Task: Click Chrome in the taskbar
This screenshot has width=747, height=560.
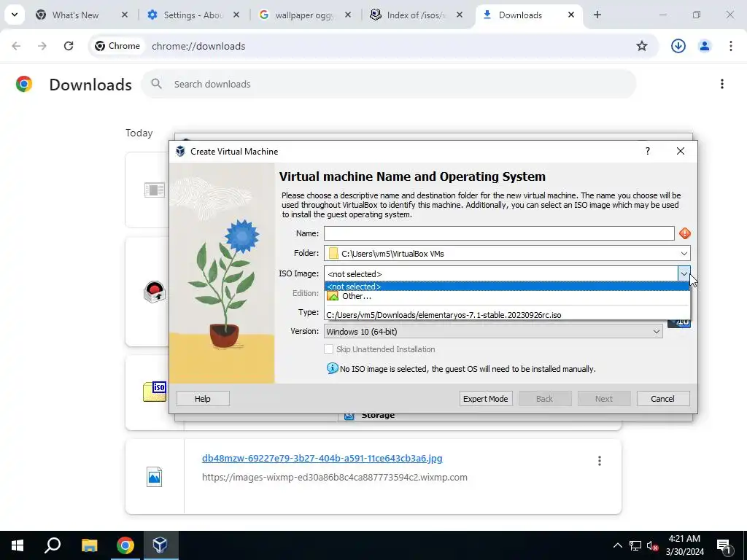Action: 125,545
